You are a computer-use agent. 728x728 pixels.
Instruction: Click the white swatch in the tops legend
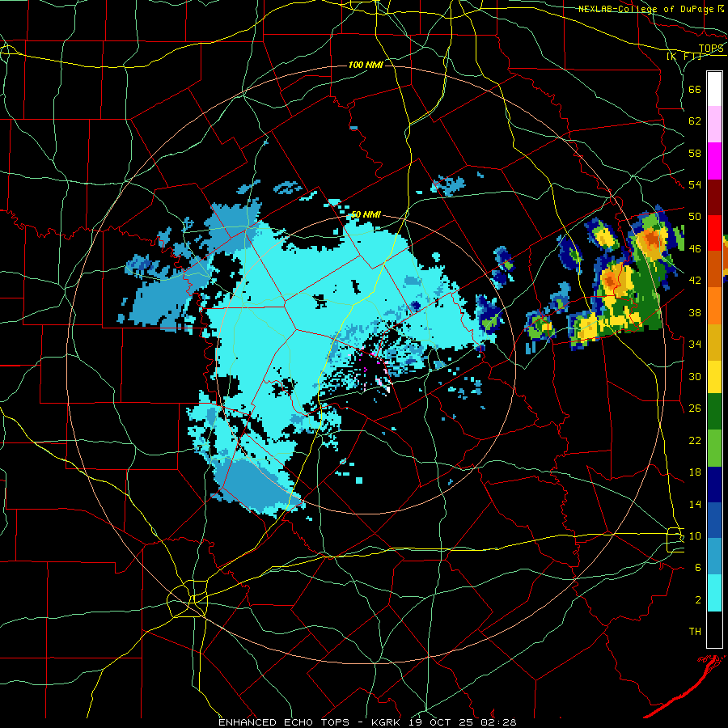click(714, 89)
